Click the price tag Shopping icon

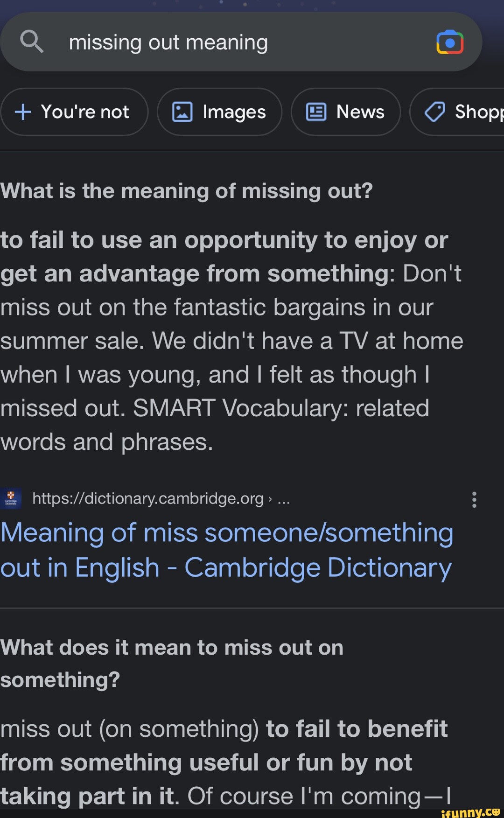point(435,112)
